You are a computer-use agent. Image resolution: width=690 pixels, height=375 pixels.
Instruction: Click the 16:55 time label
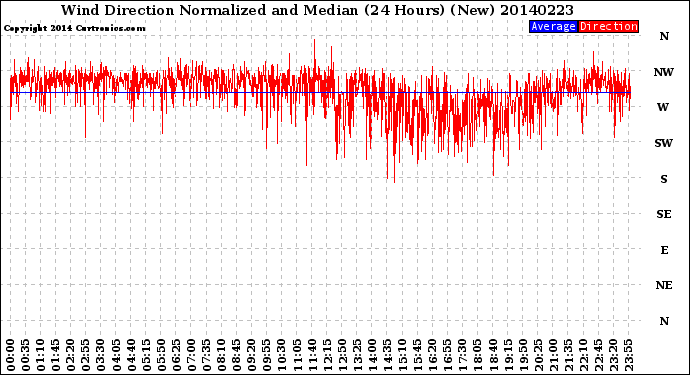tap(448, 355)
